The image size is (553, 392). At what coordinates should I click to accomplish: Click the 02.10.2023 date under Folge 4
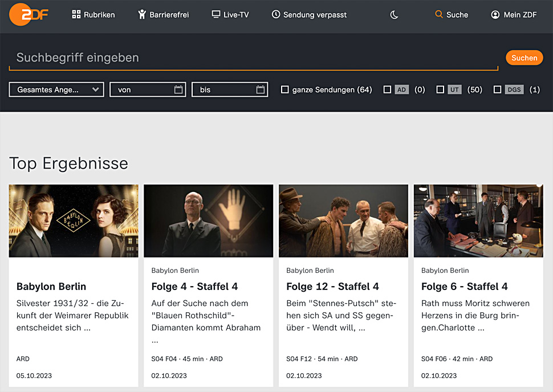(x=169, y=376)
